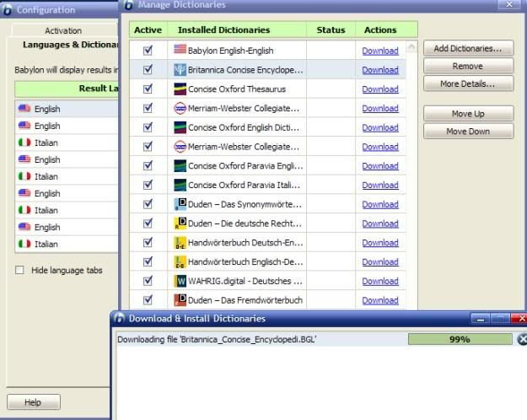The image size is (527, 420).
Task: Uncheck WAHRIG.digital active checkbox
Action: click(148, 281)
